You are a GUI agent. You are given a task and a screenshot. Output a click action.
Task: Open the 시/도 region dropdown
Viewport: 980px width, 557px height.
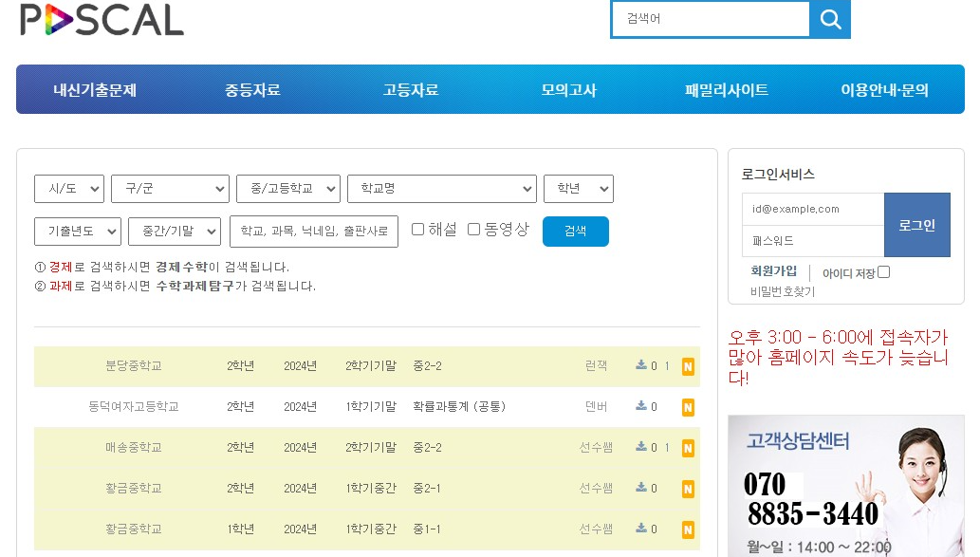click(68, 188)
